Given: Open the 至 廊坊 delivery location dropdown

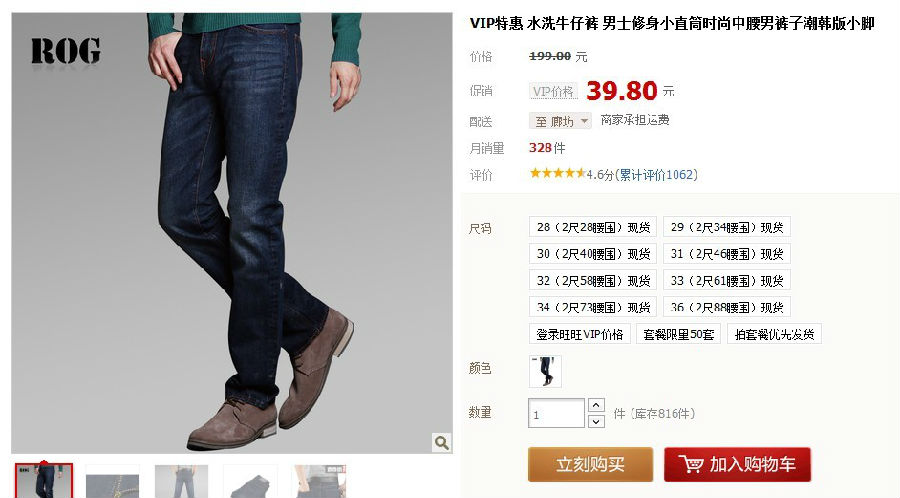Looking at the screenshot, I should pos(560,121).
